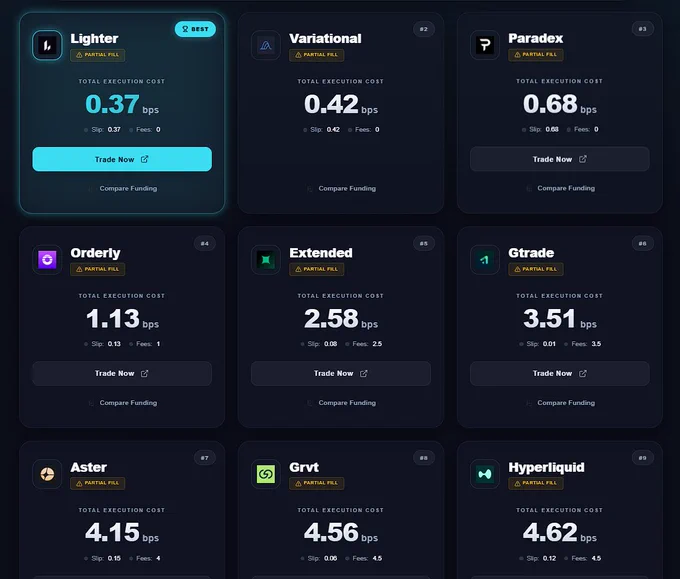Click the Extended exchange name
680x579 pixels.
321,253
